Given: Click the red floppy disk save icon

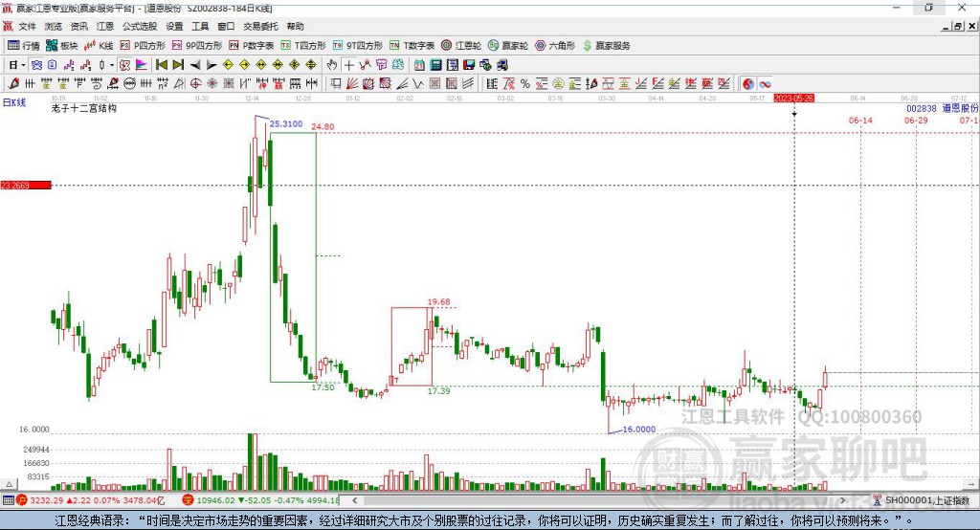Looking at the screenshot, I should click(469, 65).
